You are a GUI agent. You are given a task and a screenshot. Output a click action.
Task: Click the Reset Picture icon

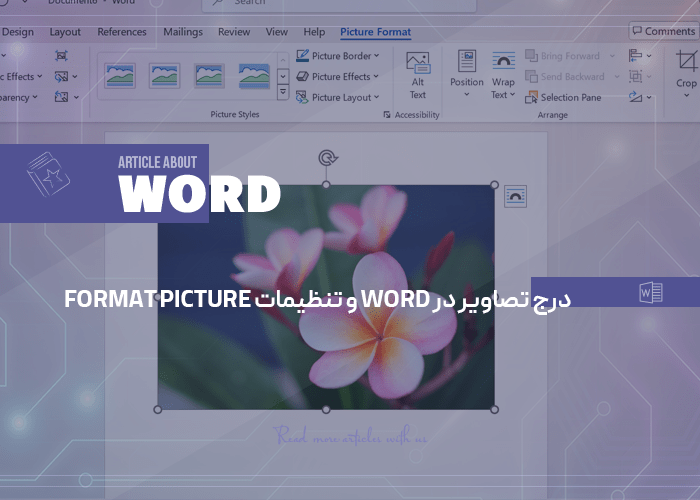[61, 97]
